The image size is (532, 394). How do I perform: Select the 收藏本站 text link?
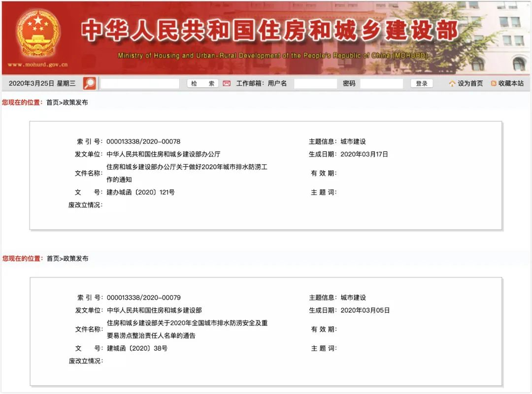(x=511, y=84)
